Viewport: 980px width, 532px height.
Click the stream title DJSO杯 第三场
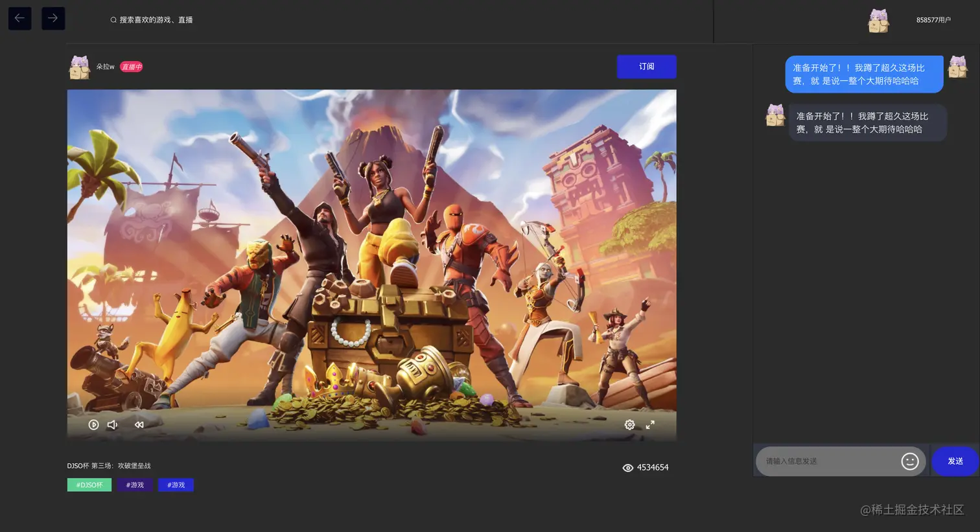tap(109, 466)
